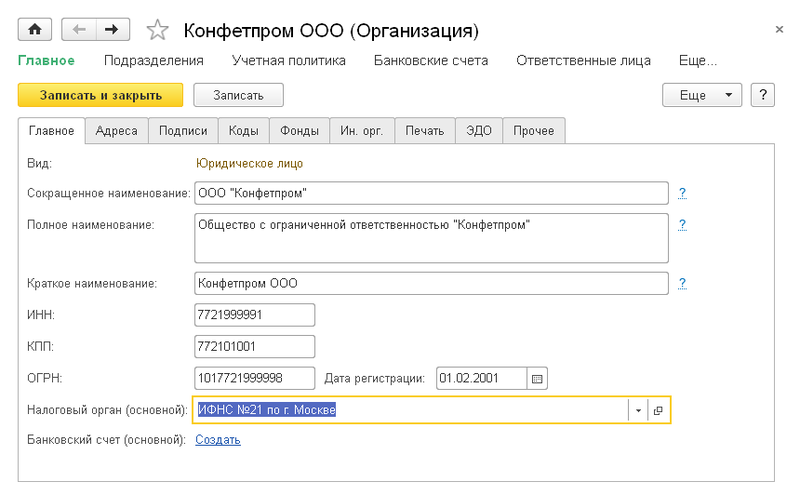The image size is (800, 495).
Task: Click the Home icon button
Action: [x=34, y=29]
